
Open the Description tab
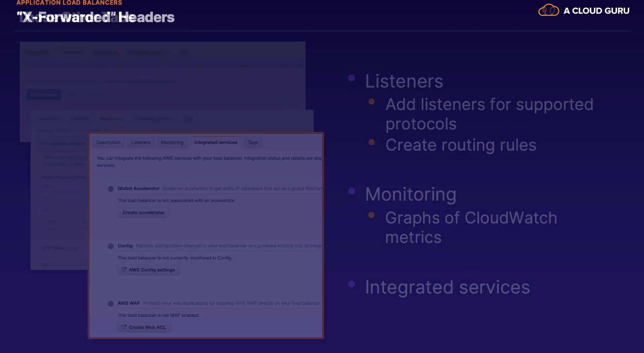(108, 142)
